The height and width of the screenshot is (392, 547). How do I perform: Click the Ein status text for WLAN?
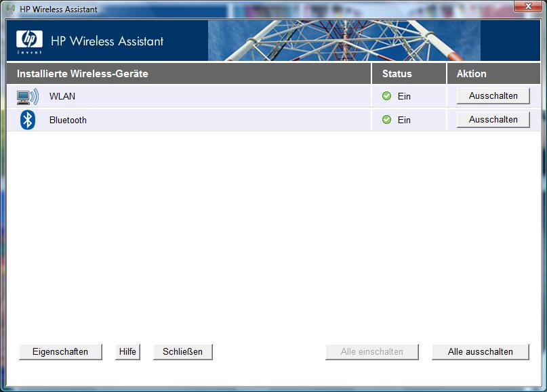pyautogui.click(x=404, y=97)
